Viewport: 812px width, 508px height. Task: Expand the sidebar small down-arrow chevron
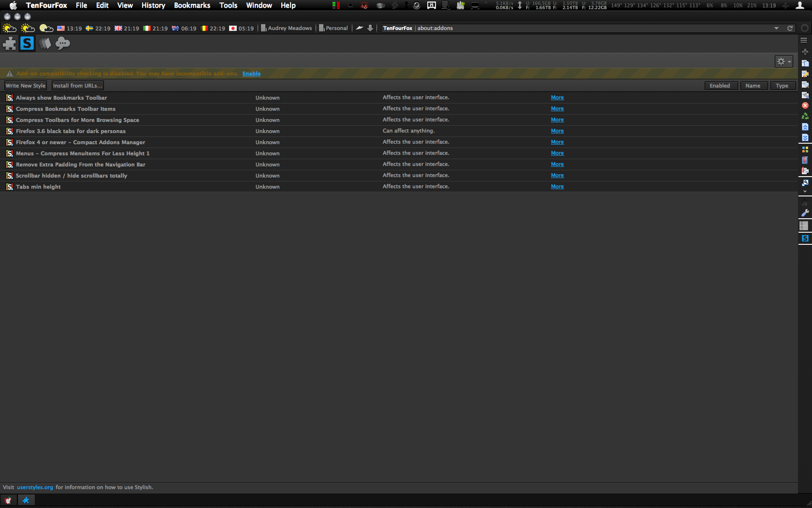tap(805, 192)
